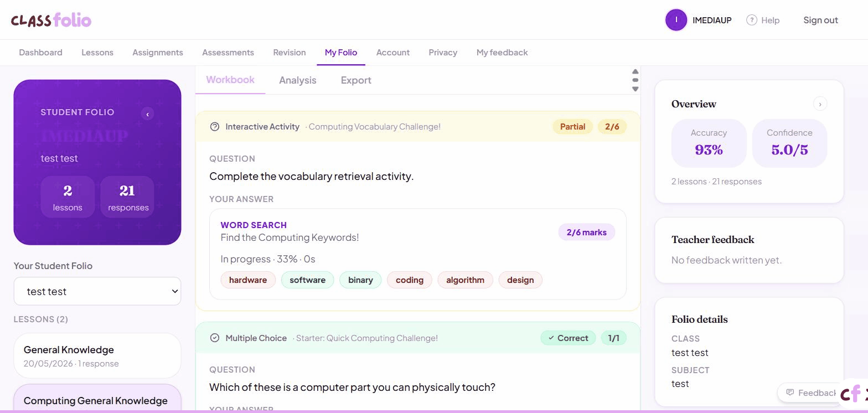Click the Folio details heading
The image size is (868, 413).
(700, 319)
